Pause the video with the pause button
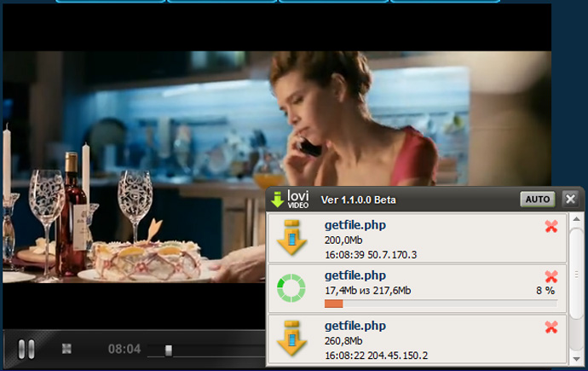 [26, 349]
